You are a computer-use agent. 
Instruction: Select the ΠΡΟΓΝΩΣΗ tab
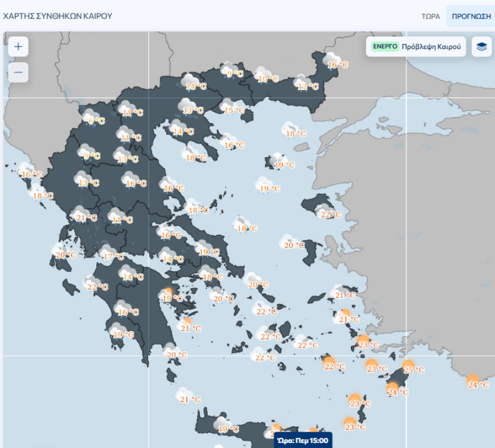tap(471, 16)
